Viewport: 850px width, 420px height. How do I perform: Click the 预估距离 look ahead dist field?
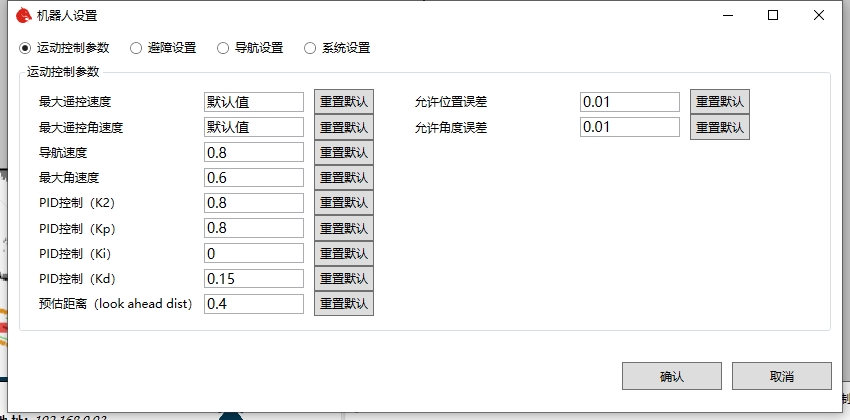[253, 303]
